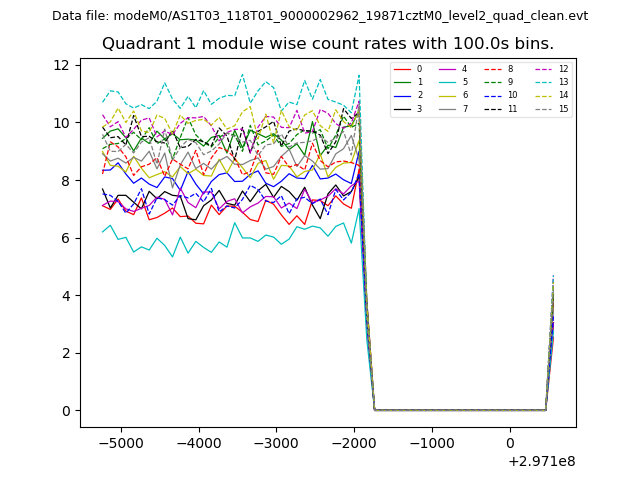Select legend entry label 3
This screenshot has width=640, height=480.
[419, 108]
